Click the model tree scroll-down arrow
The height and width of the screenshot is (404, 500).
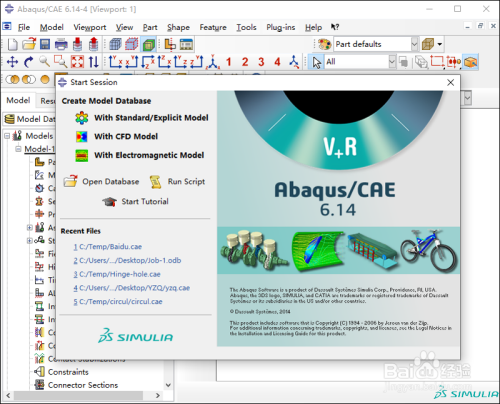coord(168,385)
